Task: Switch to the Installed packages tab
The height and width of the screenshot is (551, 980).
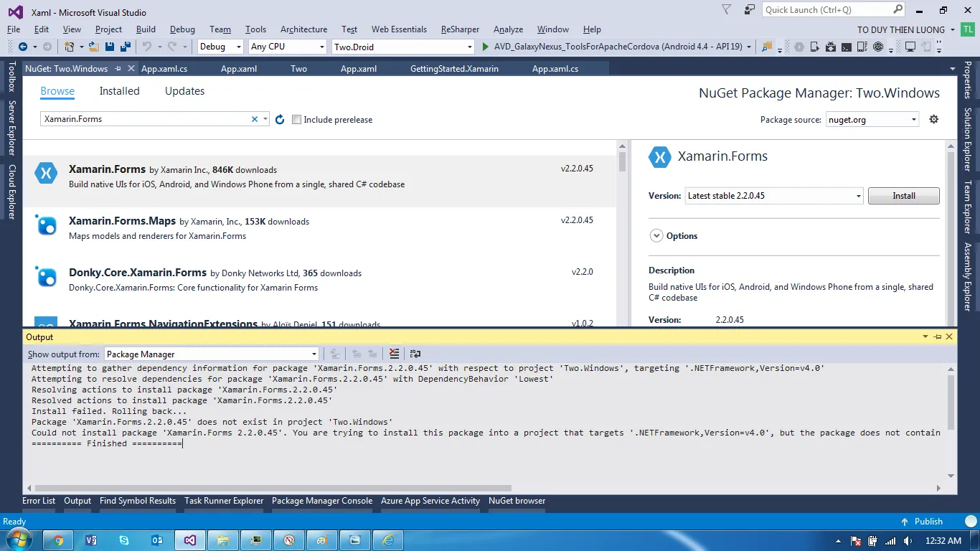Action: coord(119,91)
